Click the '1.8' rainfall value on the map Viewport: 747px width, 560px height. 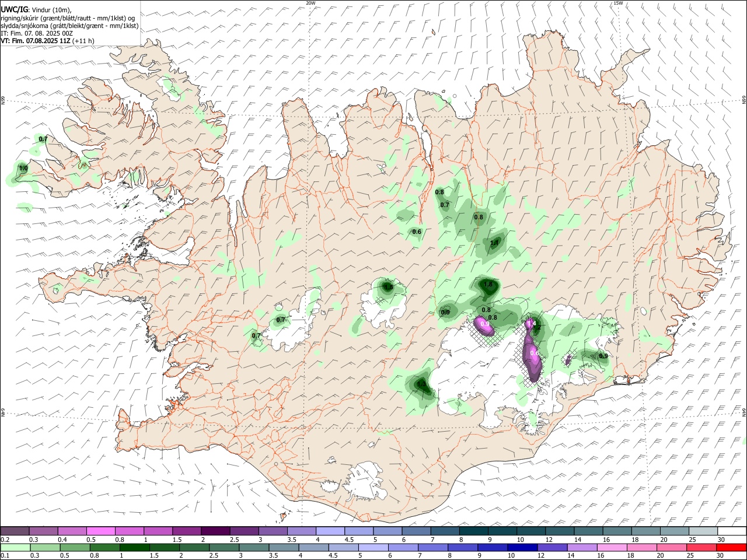point(488,285)
